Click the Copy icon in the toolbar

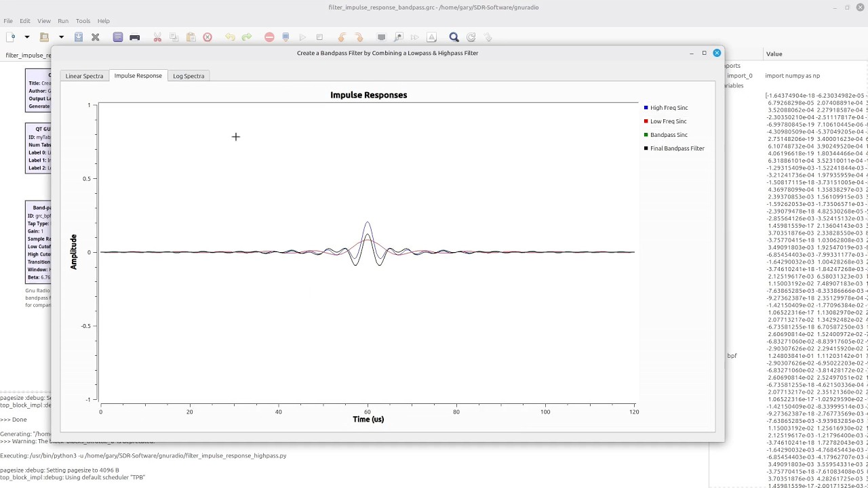[174, 37]
